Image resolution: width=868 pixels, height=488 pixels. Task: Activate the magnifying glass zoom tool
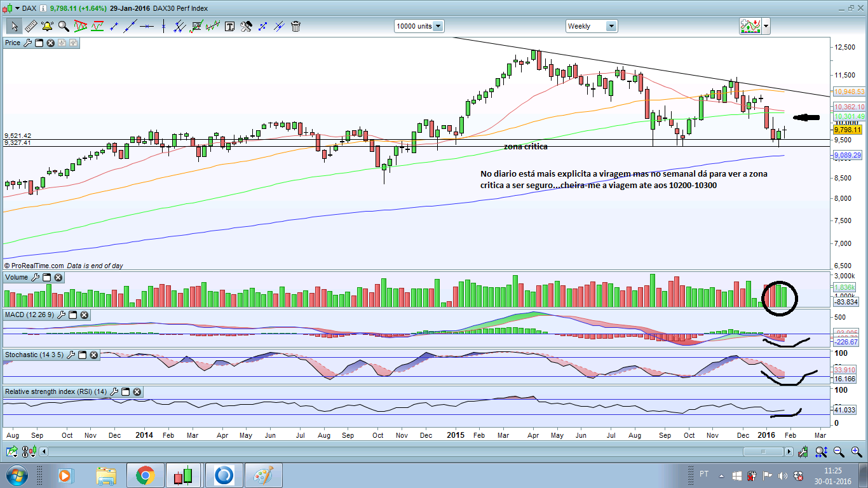64,26
